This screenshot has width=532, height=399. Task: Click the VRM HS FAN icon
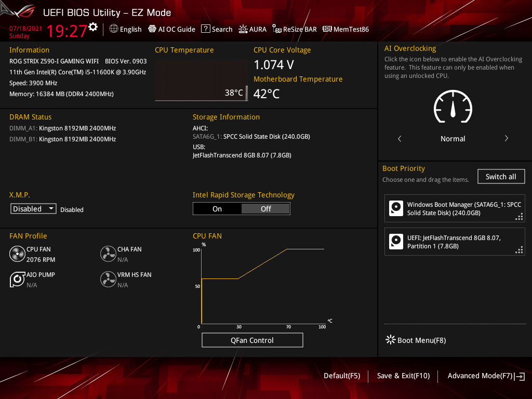pos(108,279)
